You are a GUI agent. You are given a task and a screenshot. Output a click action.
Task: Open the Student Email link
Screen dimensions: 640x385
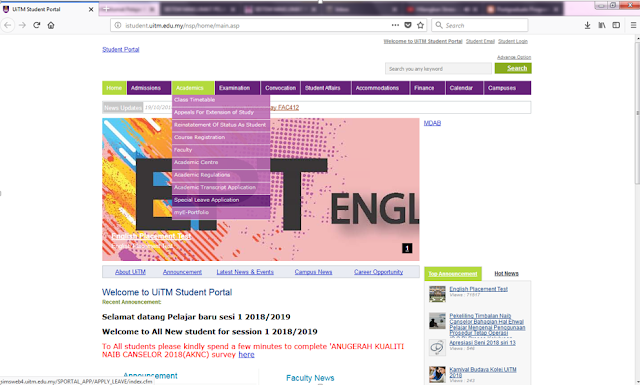[480, 41]
